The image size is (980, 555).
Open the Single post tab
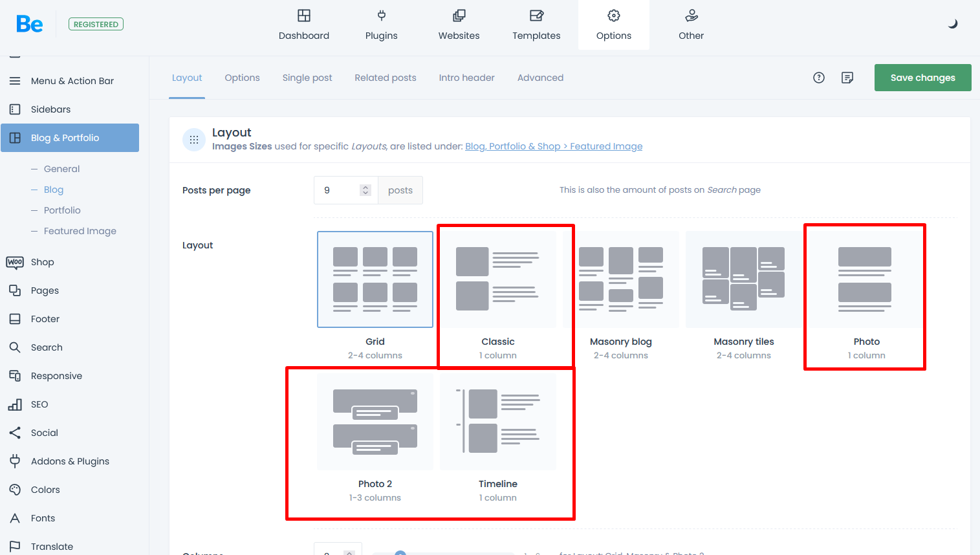(307, 78)
